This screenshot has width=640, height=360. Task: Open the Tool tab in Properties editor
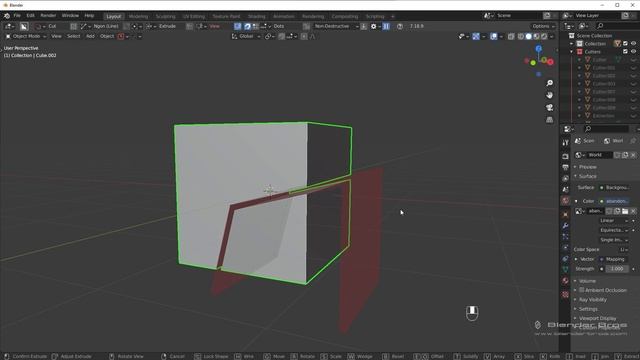565,143
